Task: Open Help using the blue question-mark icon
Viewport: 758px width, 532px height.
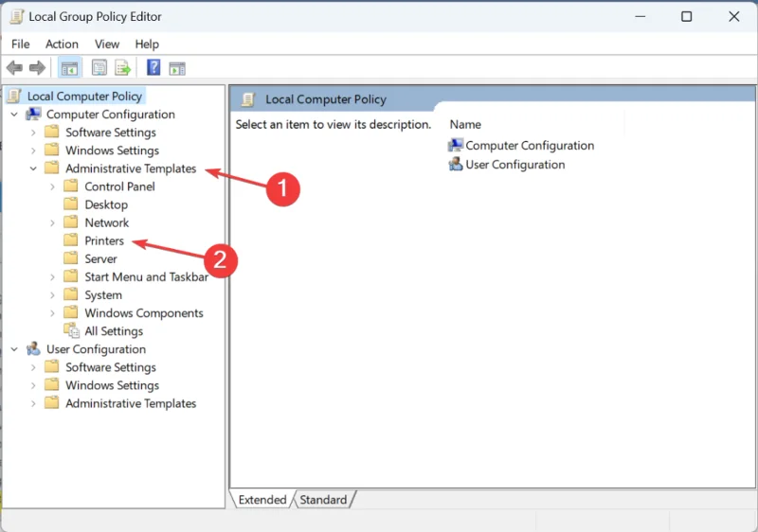Action: 153,67
